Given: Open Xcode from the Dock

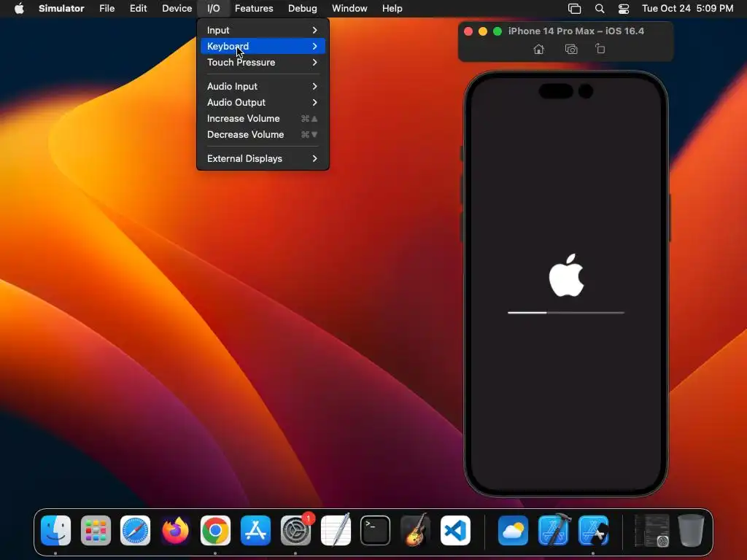Looking at the screenshot, I should click(x=553, y=530).
